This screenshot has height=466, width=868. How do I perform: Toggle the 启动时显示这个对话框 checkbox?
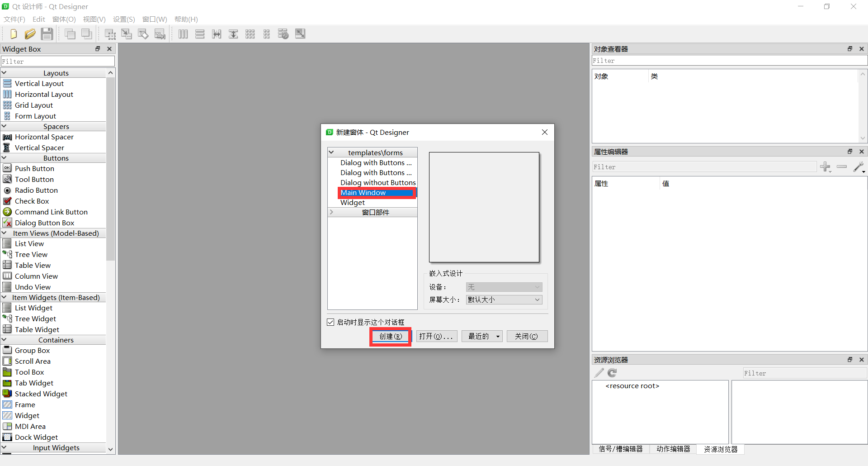[330, 322]
